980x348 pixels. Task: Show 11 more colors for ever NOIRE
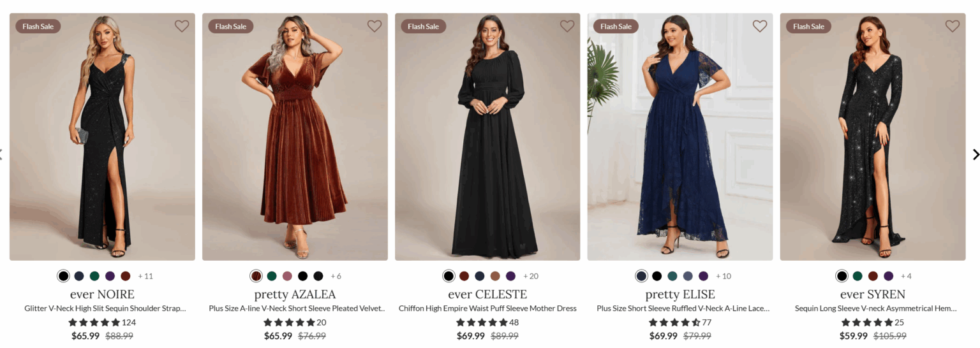(x=145, y=276)
